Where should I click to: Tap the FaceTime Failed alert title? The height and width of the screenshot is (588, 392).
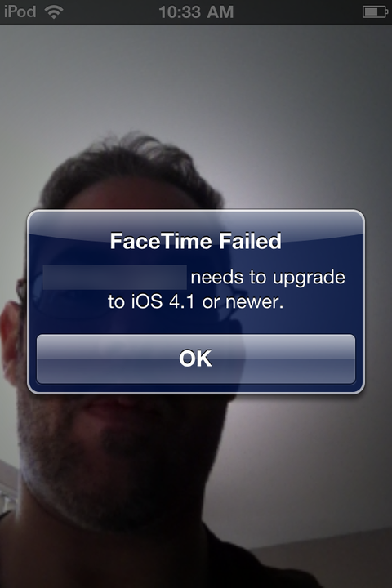click(x=196, y=241)
